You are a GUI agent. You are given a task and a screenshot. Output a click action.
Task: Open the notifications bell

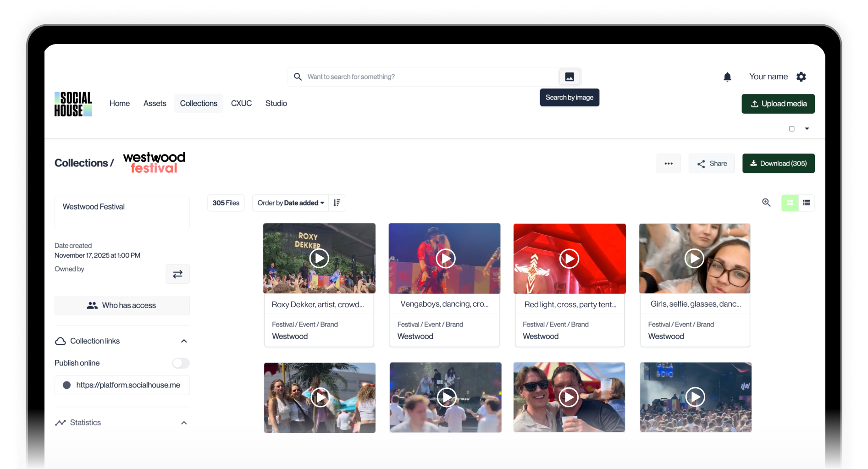pos(727,77)
